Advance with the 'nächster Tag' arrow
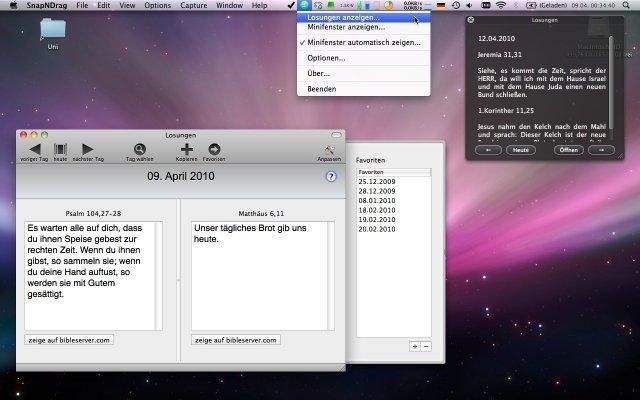Viewport: 640px width, 400px height. click(88, 149)
